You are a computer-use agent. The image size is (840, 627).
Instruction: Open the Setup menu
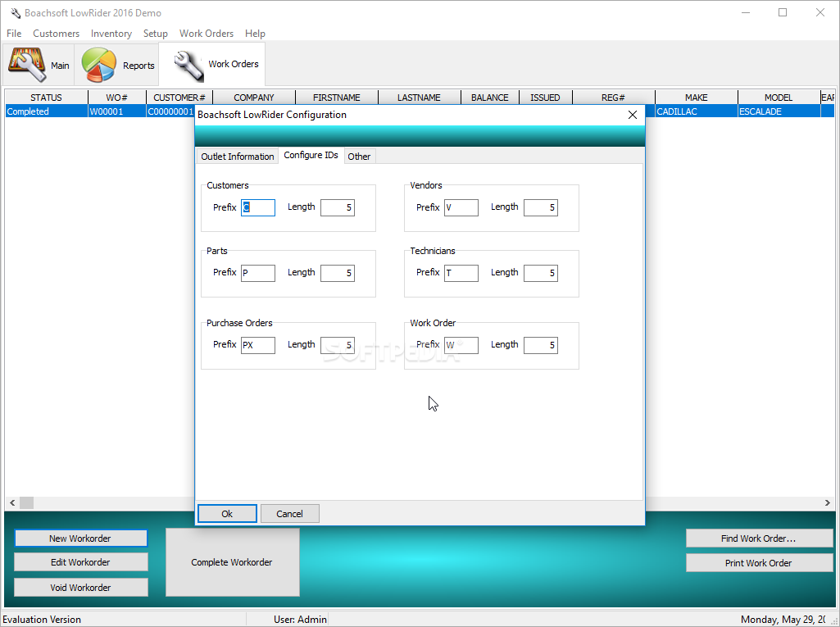pos(156,34)
